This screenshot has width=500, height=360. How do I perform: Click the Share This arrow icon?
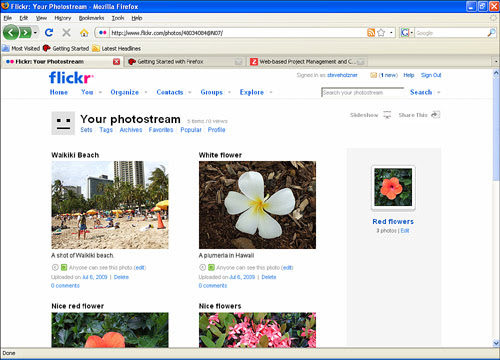pos(435,115)
